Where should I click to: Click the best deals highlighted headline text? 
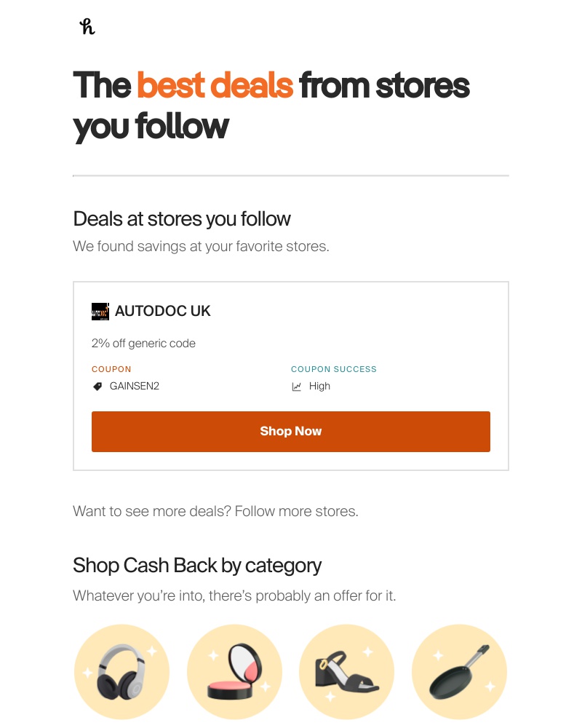[x=215, y=85]
